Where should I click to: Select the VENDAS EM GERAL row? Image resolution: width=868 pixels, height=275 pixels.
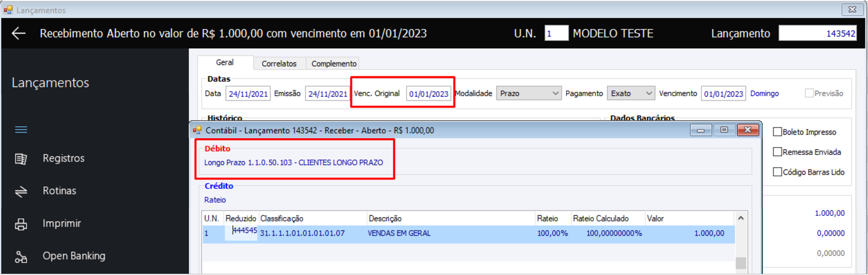[469, 234]
